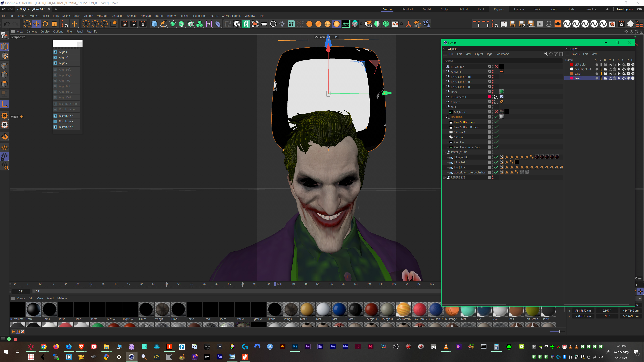
Task: Click the Objects search field
Action: coord(502,61)
